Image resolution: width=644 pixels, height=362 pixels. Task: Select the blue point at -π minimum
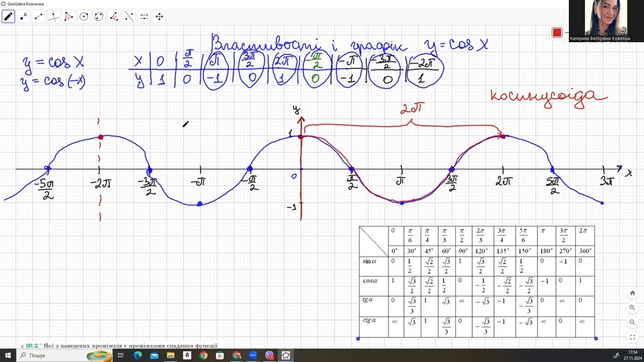[x=200, y=204]
